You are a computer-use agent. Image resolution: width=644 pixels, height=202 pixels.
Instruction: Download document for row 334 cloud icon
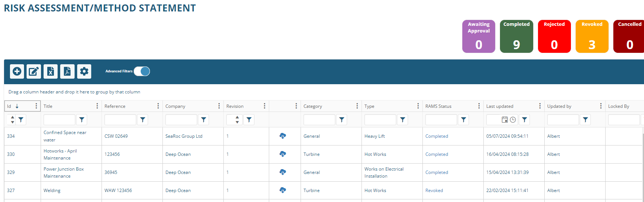coord(283,136)
